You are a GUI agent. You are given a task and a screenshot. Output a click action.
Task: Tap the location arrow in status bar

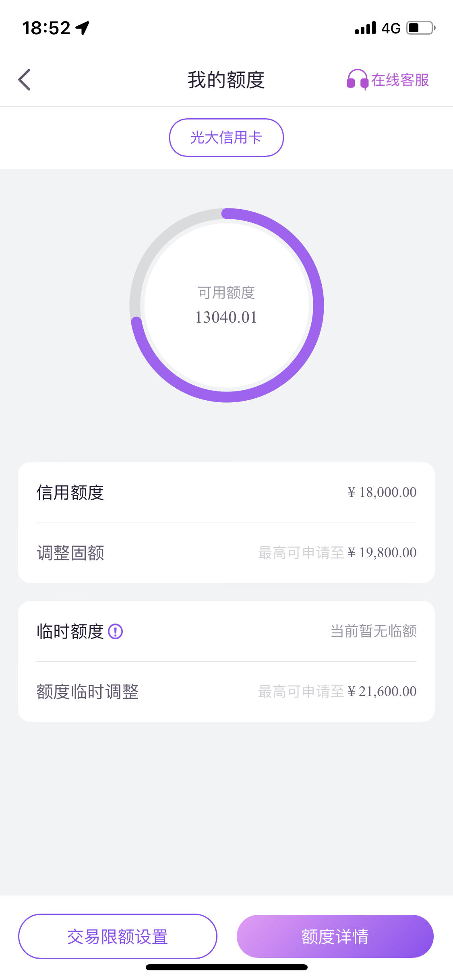(83, 28)
